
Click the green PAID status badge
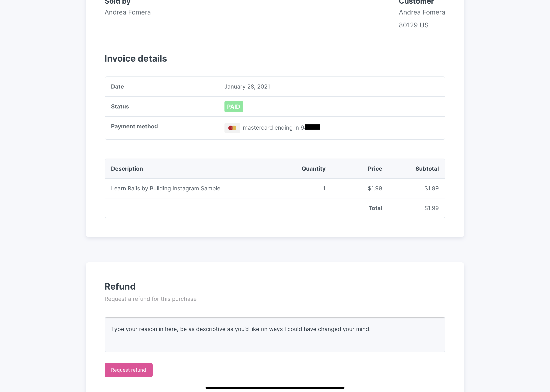(x=234, y=107)
